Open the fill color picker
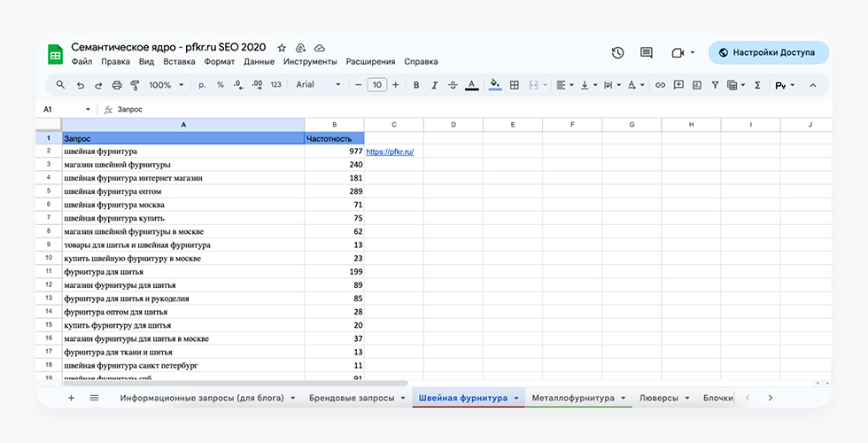The width and height of the screenshot is (868, 443). click(x=494, y=85)
